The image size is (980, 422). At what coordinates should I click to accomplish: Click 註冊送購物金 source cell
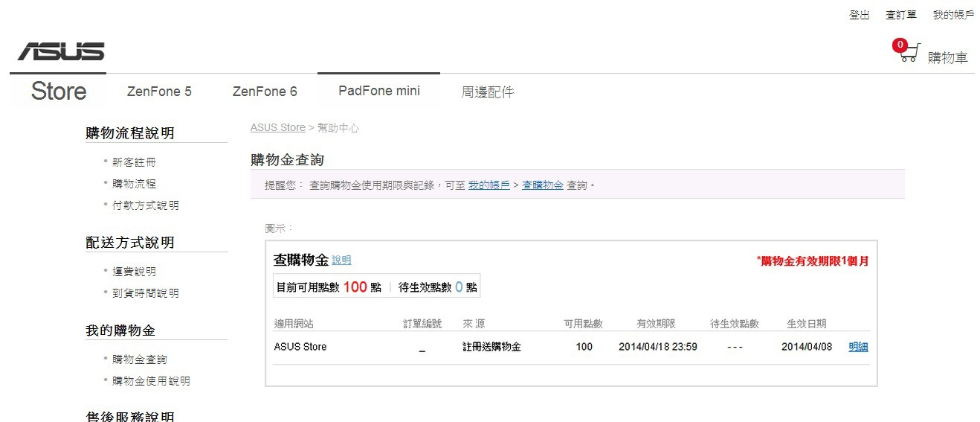pos(491,347)
